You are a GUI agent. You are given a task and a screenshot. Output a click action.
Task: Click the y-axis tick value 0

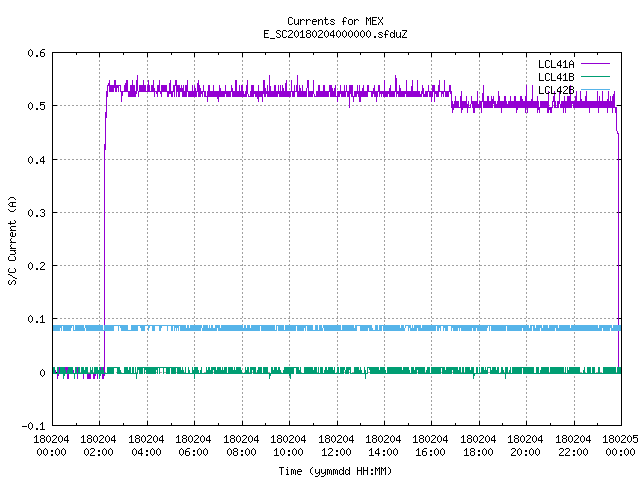42,373
